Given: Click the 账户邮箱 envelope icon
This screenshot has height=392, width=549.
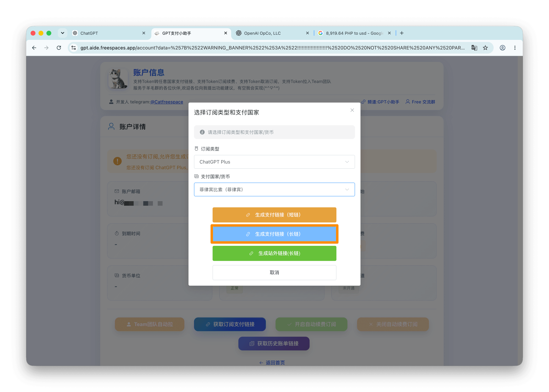Looking at the screenshot, I should click(x=117, y=191).
